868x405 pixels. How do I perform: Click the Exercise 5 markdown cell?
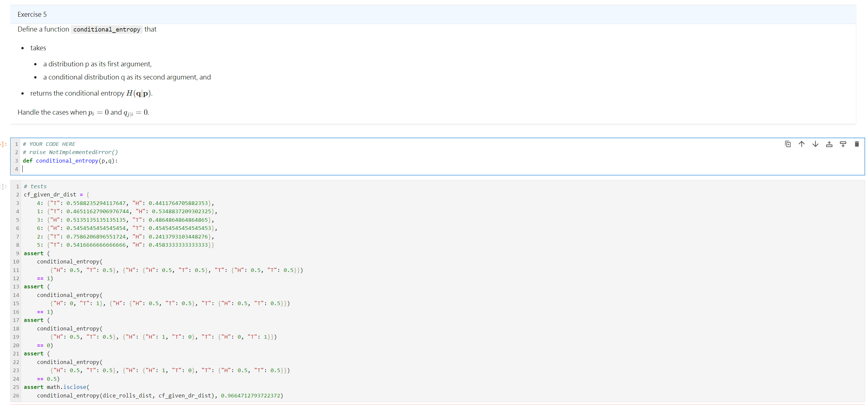point(32,14)
